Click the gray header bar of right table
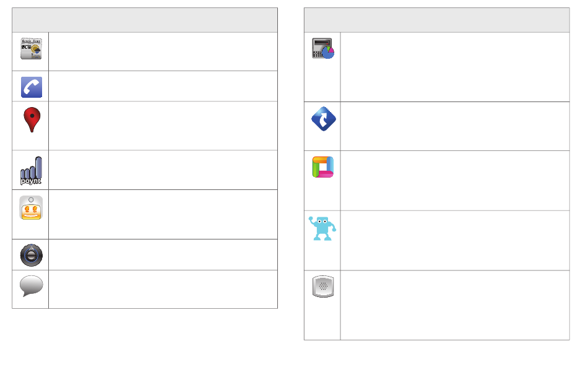This screenshot has height=375, width=588. point(437,20)
